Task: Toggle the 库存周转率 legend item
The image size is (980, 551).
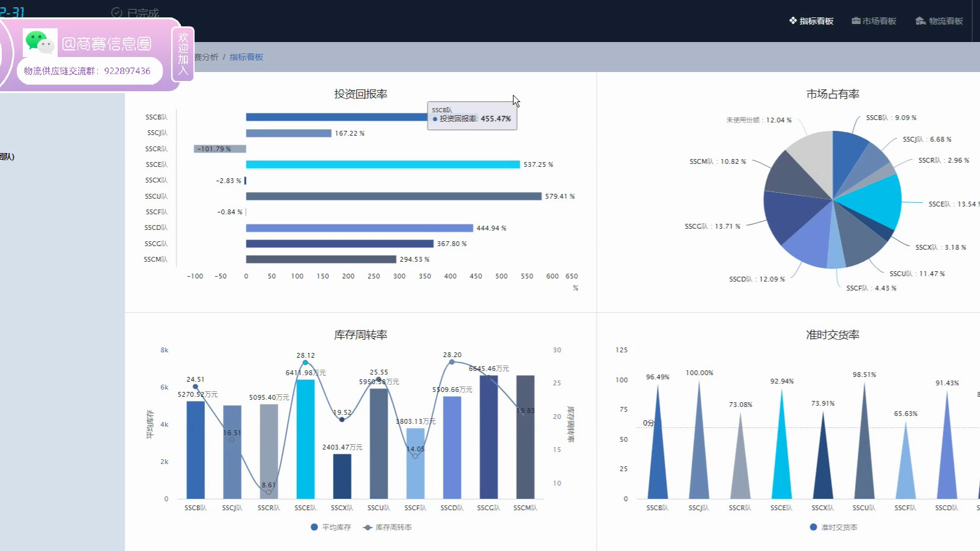Action: click(x=387, y=527)
